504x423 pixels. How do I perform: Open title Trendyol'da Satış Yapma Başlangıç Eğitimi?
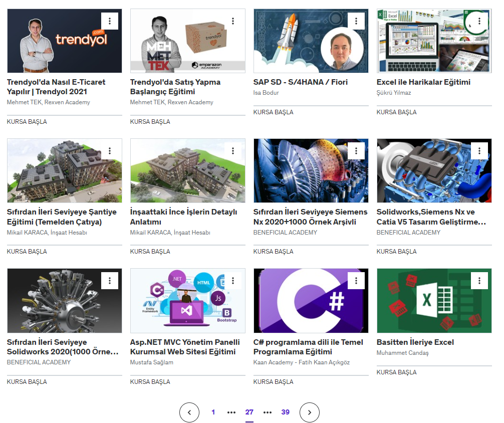pyautogui.click(x=175, y=87)
